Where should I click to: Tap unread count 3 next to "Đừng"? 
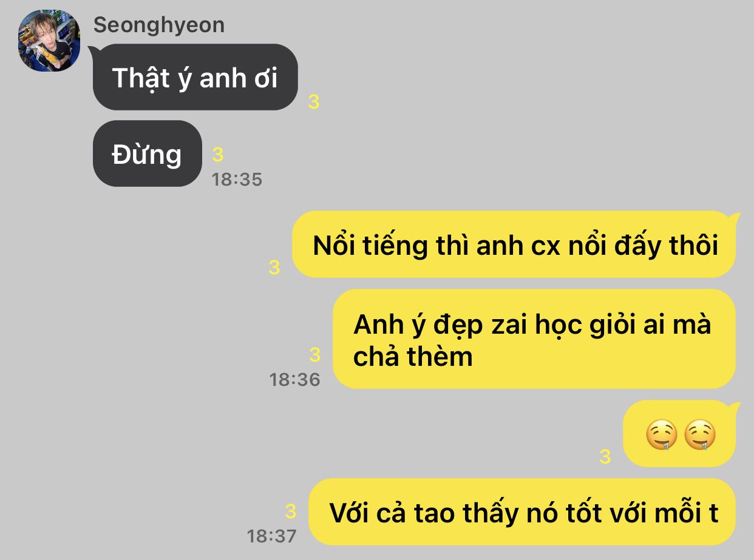(217, 155)
